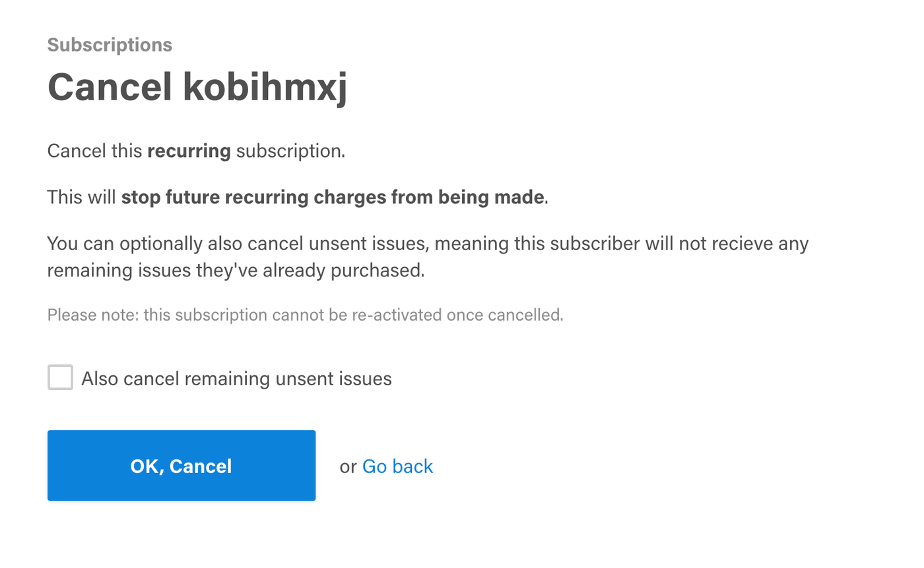Click the word 'Cancel' in the large title

click(x=110, y=86)
